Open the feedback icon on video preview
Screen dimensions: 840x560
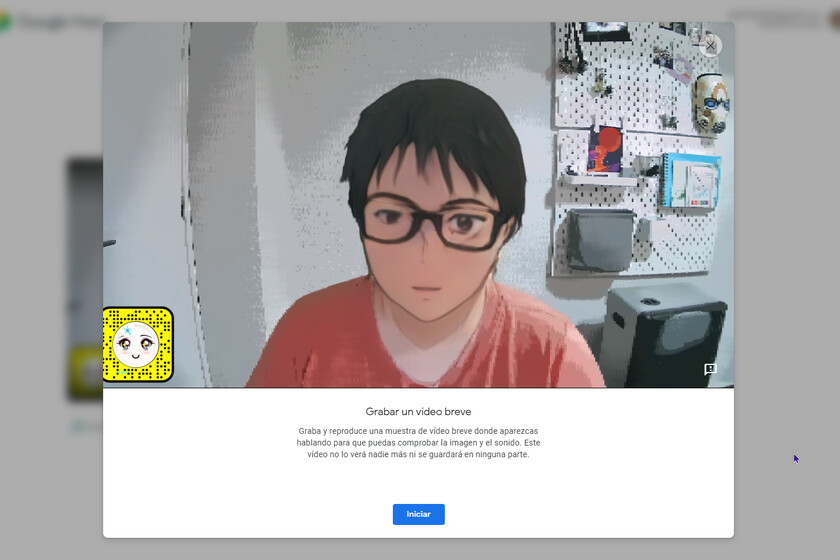[710, 369]
